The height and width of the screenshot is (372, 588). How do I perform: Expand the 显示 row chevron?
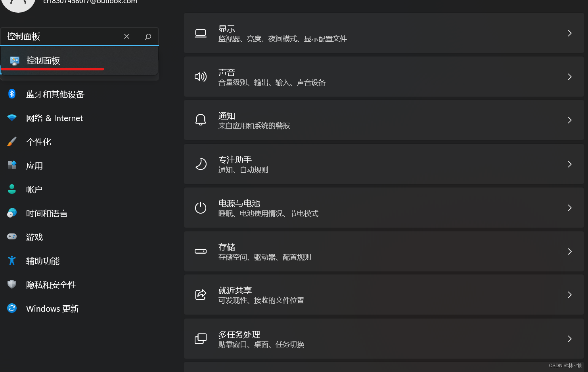[569, 33]
